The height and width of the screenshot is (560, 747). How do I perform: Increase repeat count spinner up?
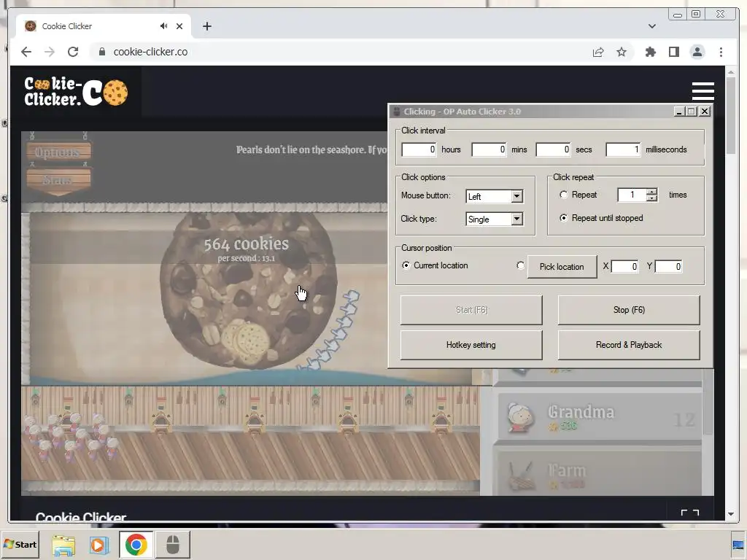(651, 192)
